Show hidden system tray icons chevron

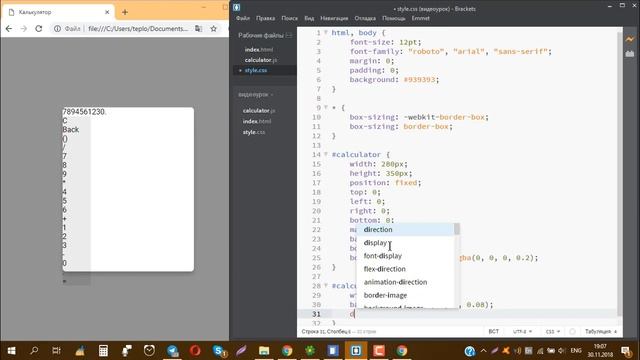coord(483,351)
